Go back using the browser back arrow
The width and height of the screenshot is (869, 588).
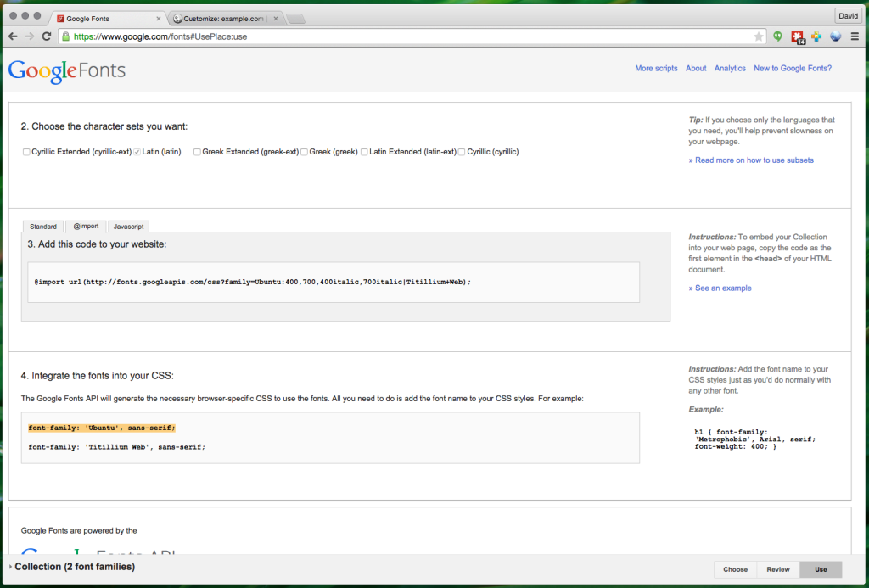coord(13,36)
